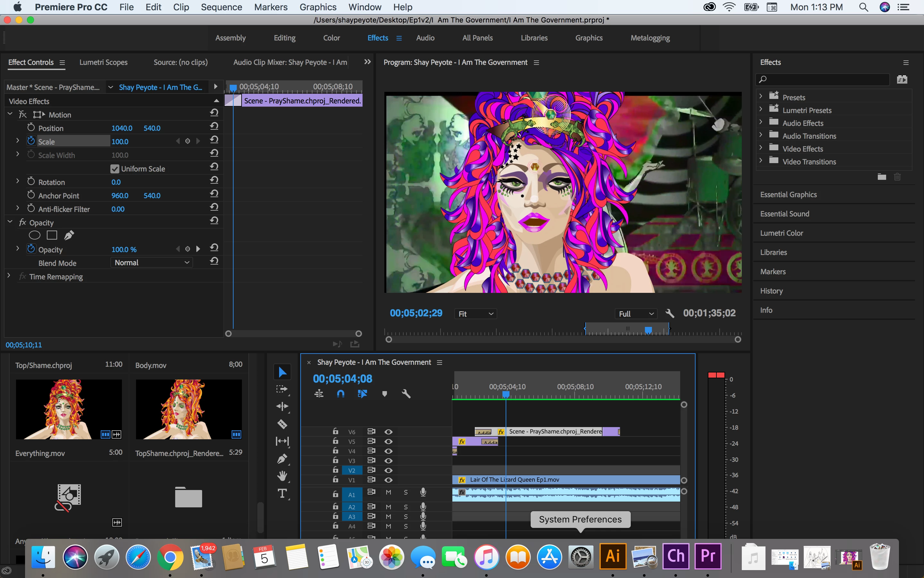924x578 pixels.
Task: Toggle Snap magnet in timeline
Action: pos(341,393)
